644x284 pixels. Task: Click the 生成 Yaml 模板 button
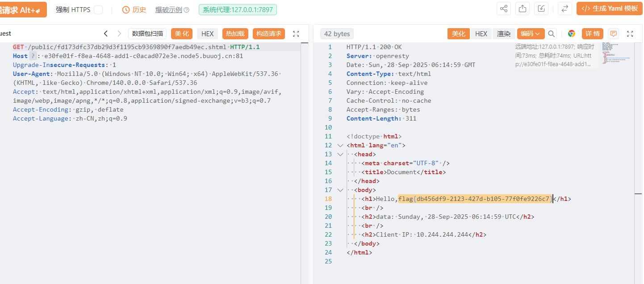pos(609,8)
